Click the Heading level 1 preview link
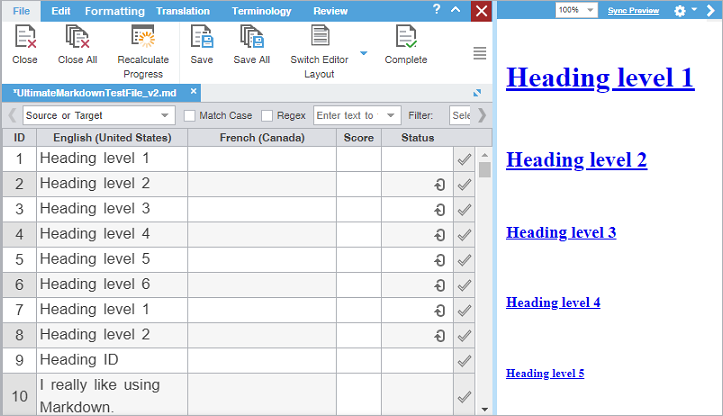Viewport: 723px width, 416px height. coord(600,78)
